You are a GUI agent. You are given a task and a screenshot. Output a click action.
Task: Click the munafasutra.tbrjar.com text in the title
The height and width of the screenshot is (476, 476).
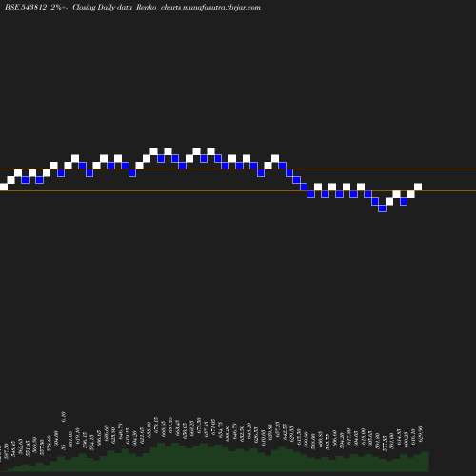[222, 7]
